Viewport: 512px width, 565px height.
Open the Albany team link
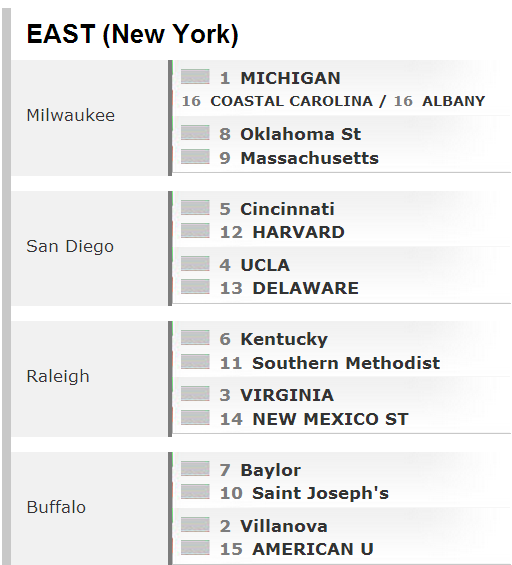(x=454, y=101)
